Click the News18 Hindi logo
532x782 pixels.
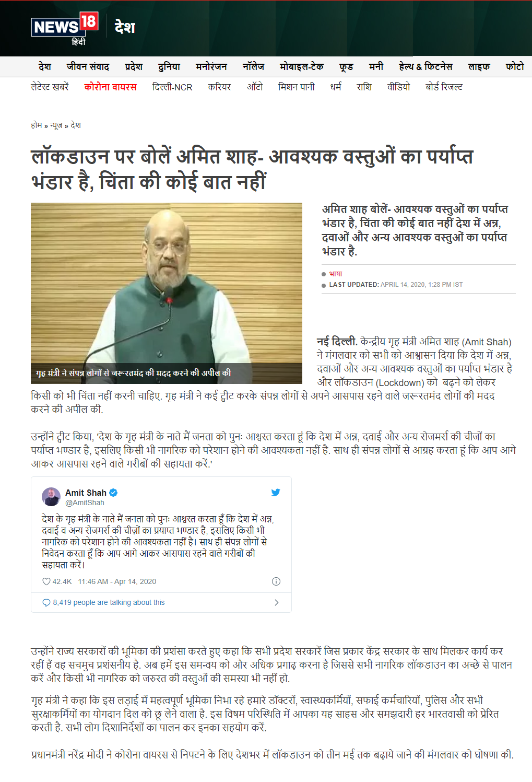(x=65, y=28)
